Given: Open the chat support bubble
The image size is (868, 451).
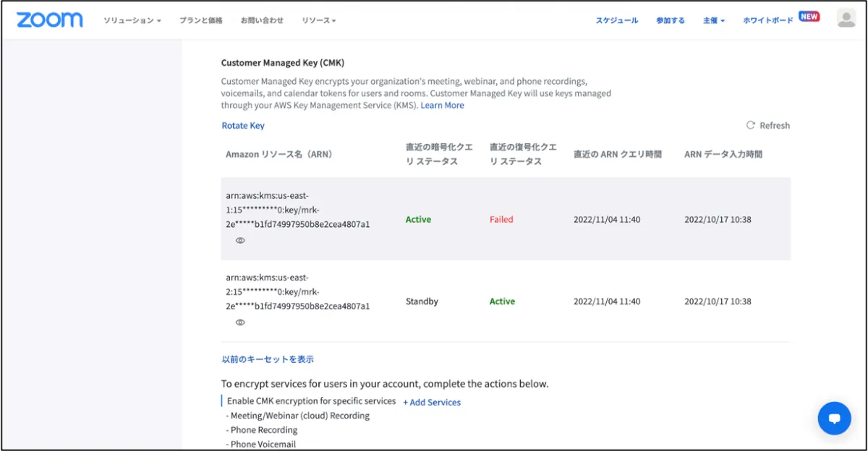Looking at the screenshot, I should (x=834, y=418).
